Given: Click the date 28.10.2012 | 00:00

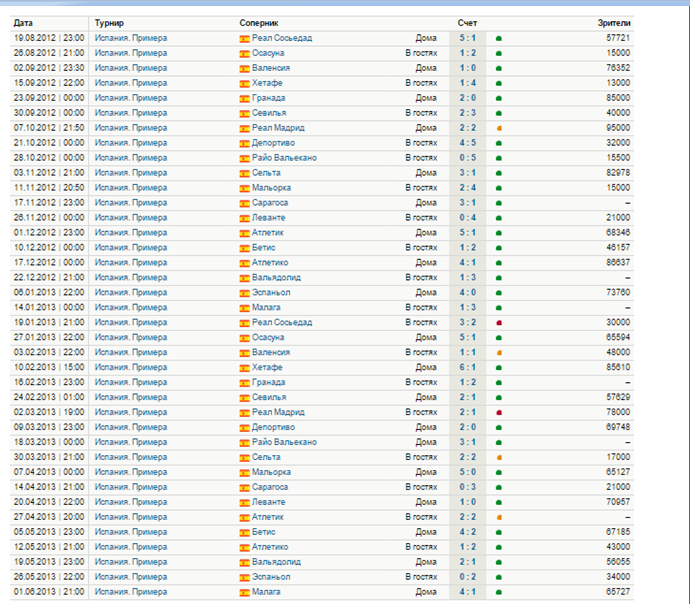Looking at the screenshot, I should 49,158.
